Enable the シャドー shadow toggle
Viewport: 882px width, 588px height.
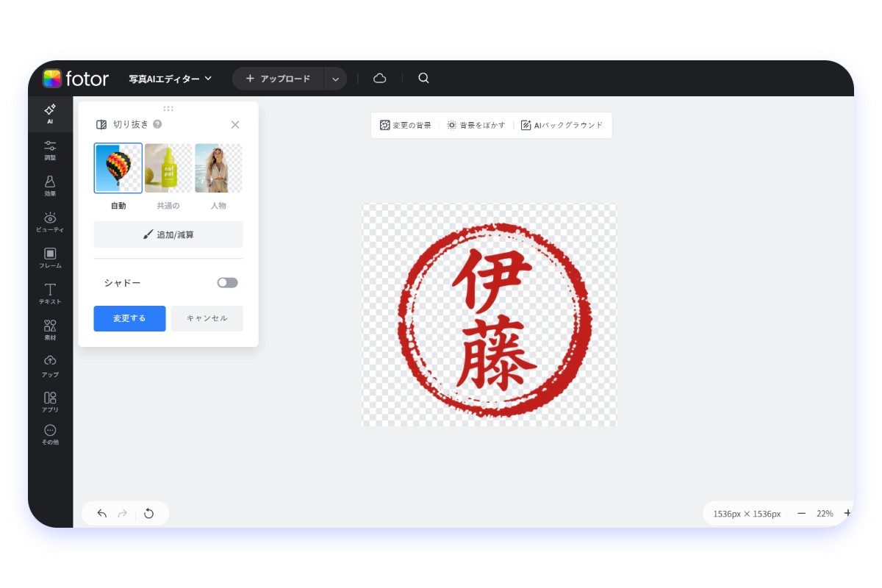click(x=227, y=282)
